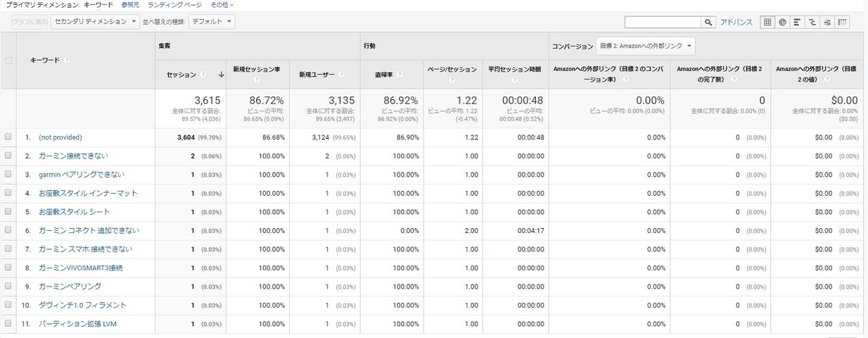868x338 pixels.
Task: Open the 目標 2: Amazonへの外部リンク conversion dropdown
Action: click(x=646, y=46)
